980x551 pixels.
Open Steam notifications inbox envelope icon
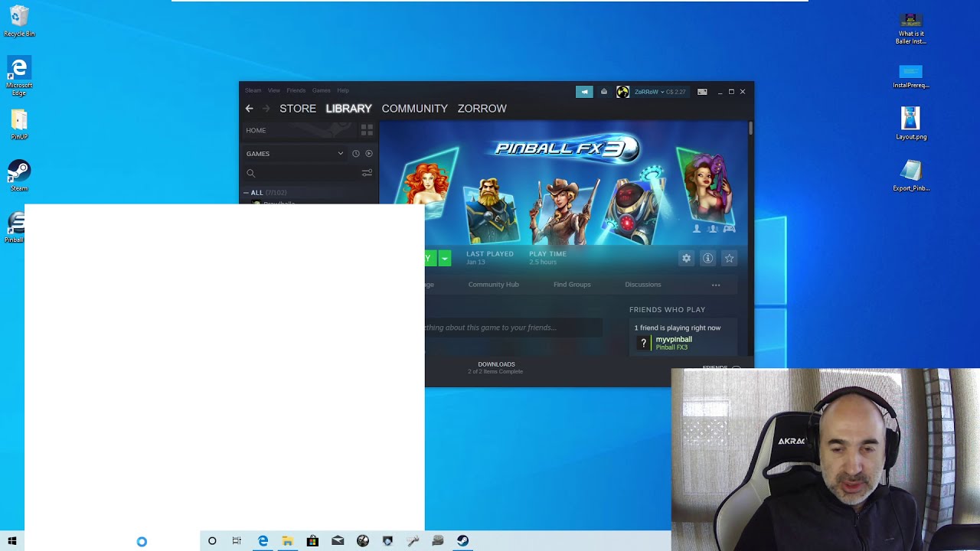coord(603,92)
